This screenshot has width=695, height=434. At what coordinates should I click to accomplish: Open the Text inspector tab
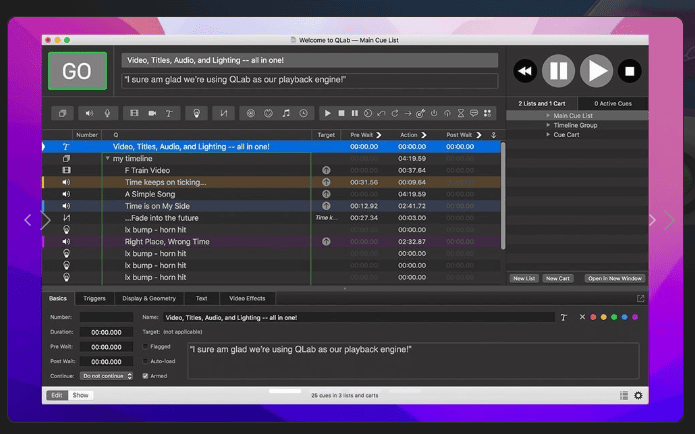[202, 298]
